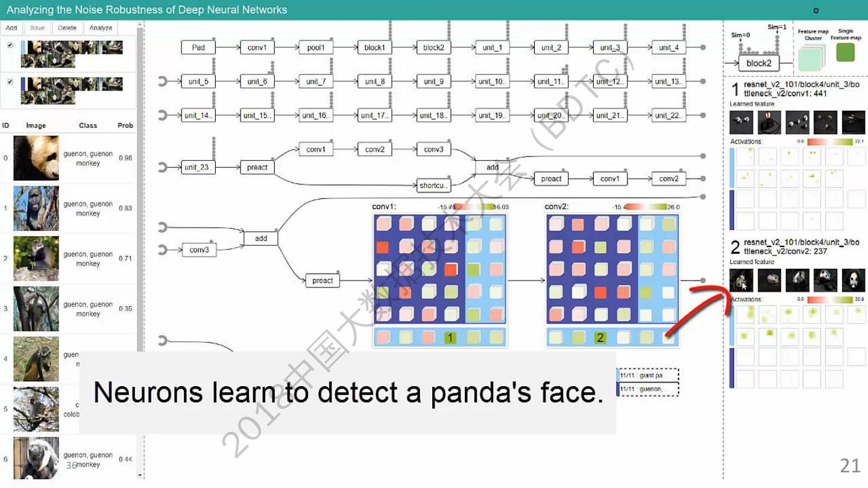Click the Class column header
This screenshot has height=488, width=868.
(x=88, y=125)
